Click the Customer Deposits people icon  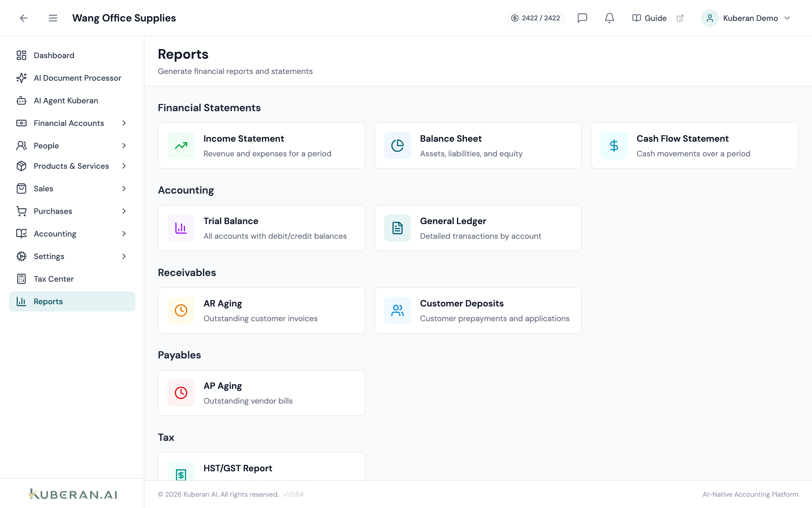[x=397, y=310]
